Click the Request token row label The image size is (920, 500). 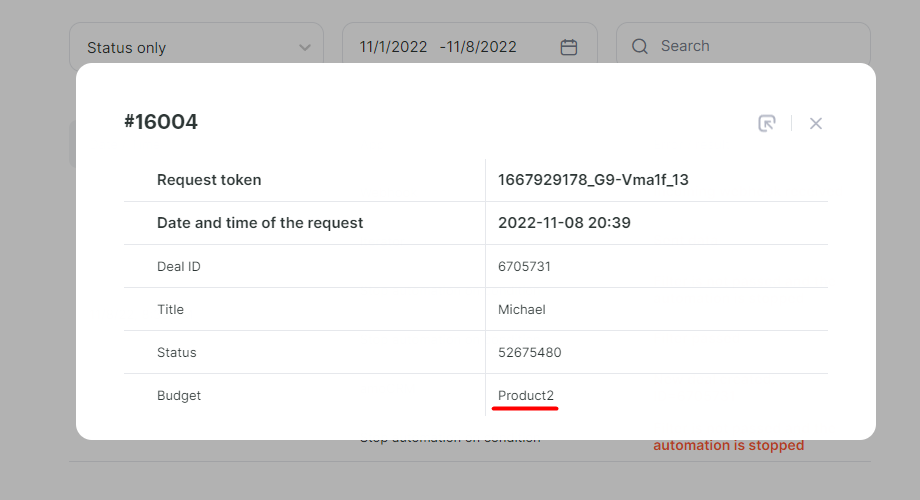tap(209, 180)
